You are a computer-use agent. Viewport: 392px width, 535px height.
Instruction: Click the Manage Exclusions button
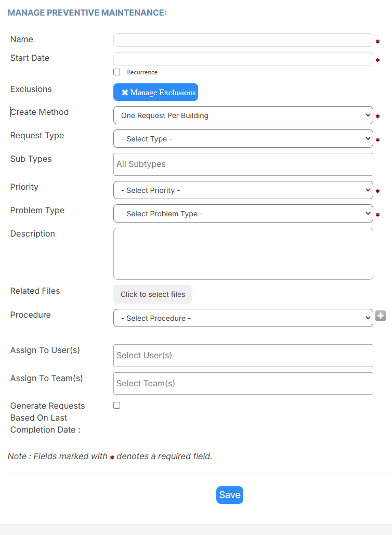tap(155, 92)
